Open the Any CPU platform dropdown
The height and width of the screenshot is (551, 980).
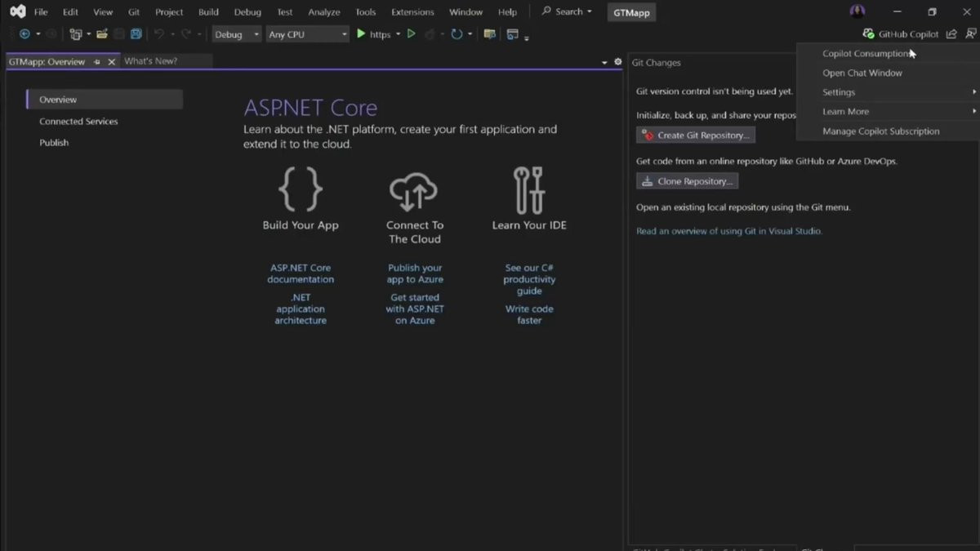tap(308, 34)
